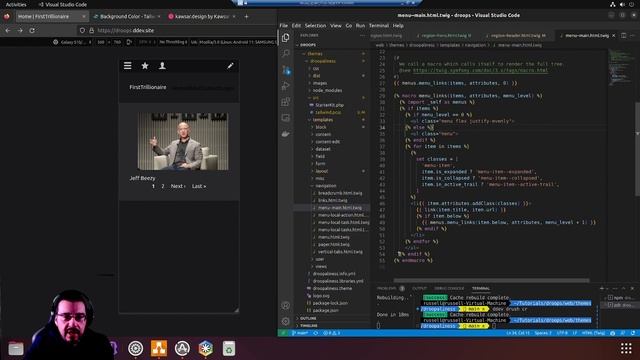
Task: Open the Files app in the Ubuntu dock
Action: (x=16, y=349)
